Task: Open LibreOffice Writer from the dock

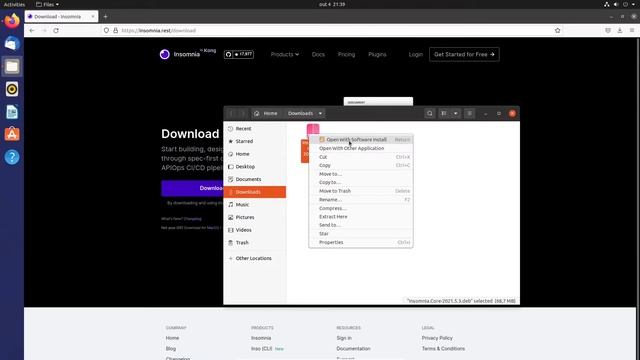Action: [x=12, y=112]
